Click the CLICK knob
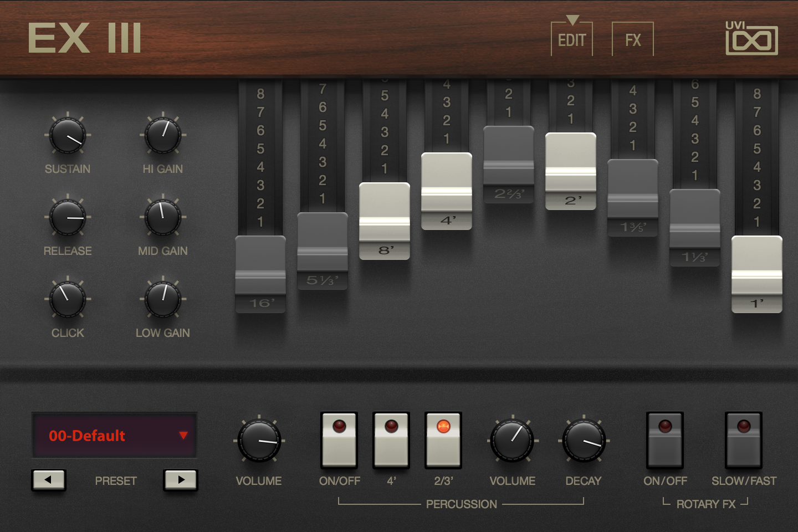Image resolution: width=798 pixels, height=532 pixels. click(x=68, y=299)
